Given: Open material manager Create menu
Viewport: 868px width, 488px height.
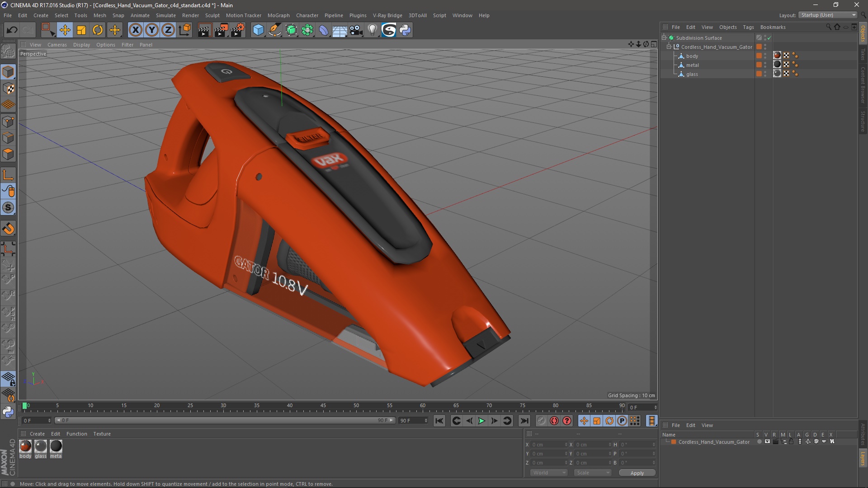Looking at the screenshot, I should click(x=37, y=434).
